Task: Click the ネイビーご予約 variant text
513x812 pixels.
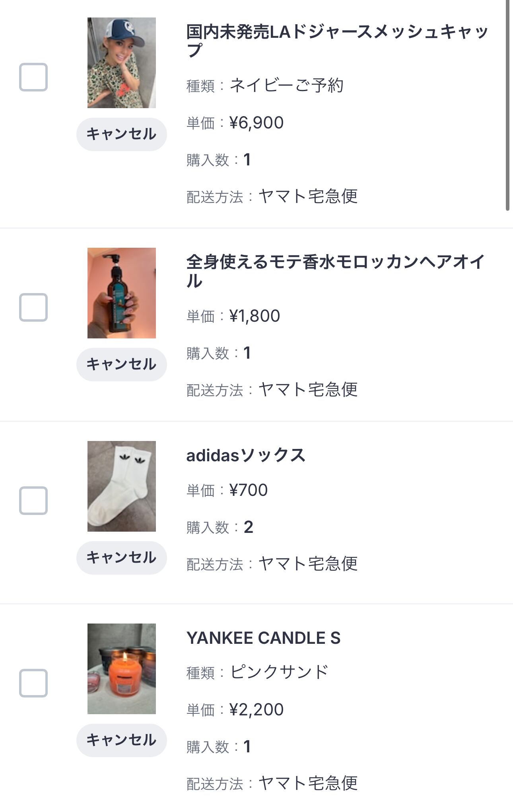Action: 286,85
